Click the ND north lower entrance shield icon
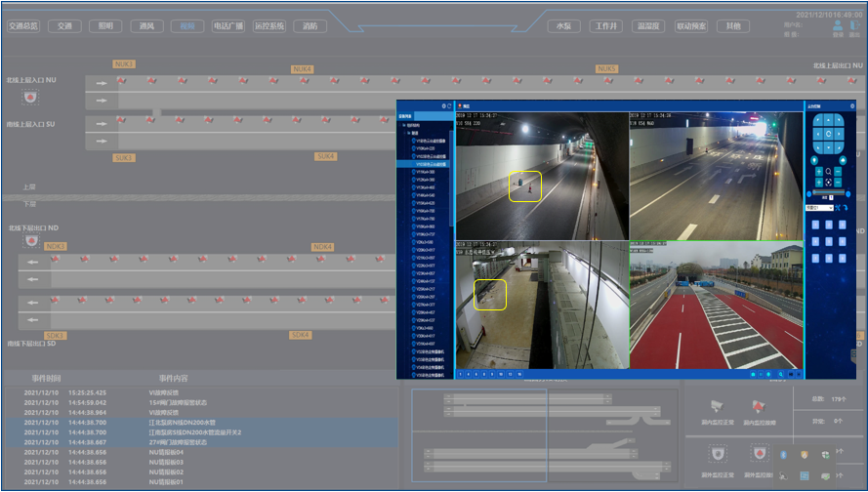Screen dimensions: 868x492 (31, 240)
